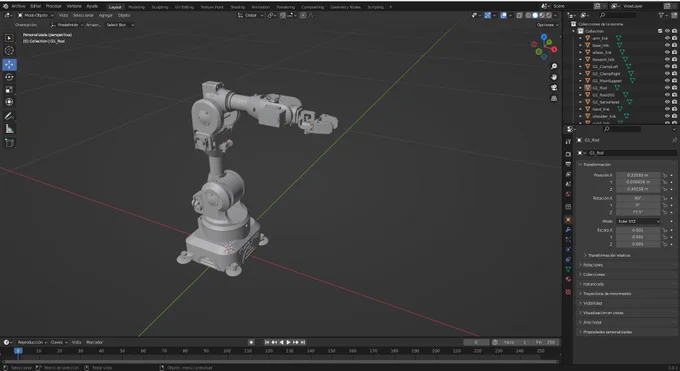Click the Fin end frame field
Viewport: 680px width, 371px height.
[x=545, y=342]
